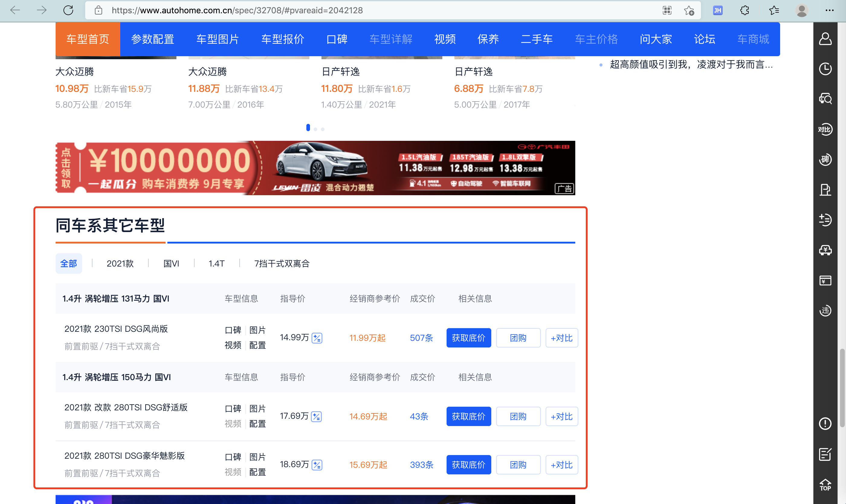This screenshot has height=504, width=846.
Task: Open 图片 link for 230TSI DSG风尚版
Action: point(257,330)
